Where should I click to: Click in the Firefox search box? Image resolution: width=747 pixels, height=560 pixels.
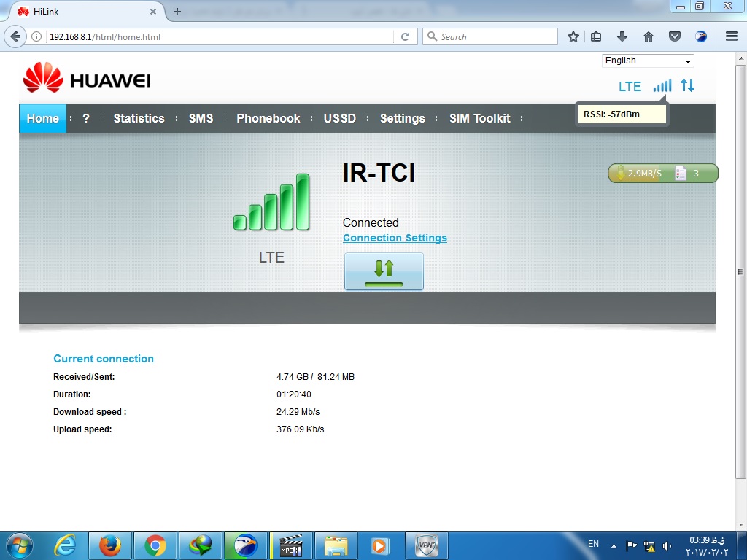pyautogui.click(x=489, y=36)
